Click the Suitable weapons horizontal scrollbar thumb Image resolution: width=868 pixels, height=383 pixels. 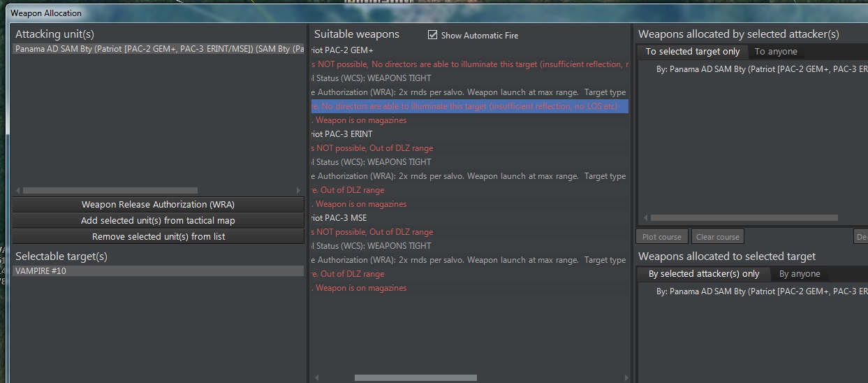(x=415, y=378)
